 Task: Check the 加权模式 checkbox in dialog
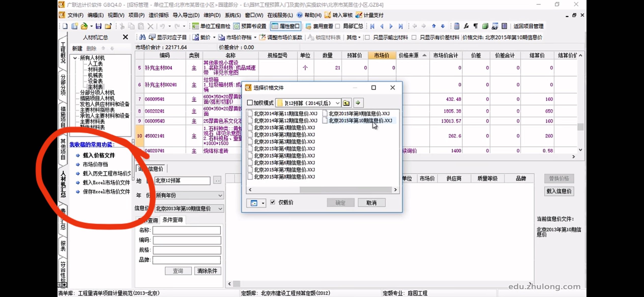pyautogui.click(x=250, y=103)
